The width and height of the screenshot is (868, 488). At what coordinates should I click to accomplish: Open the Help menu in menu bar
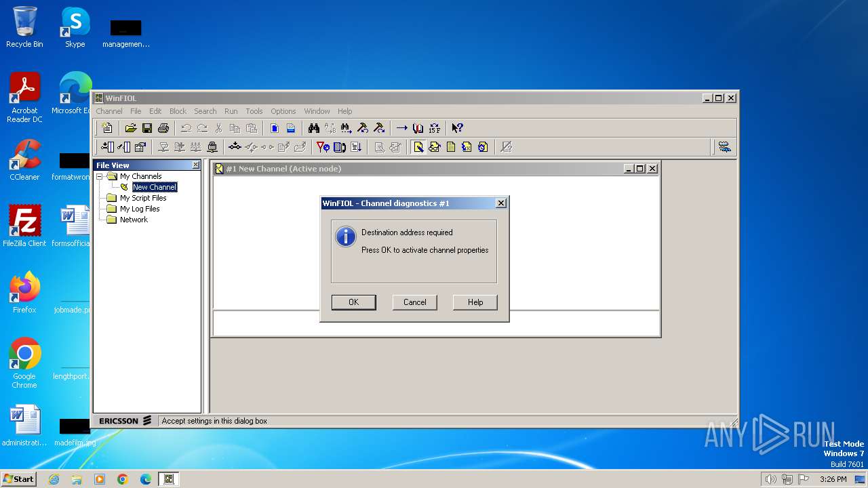345,111
